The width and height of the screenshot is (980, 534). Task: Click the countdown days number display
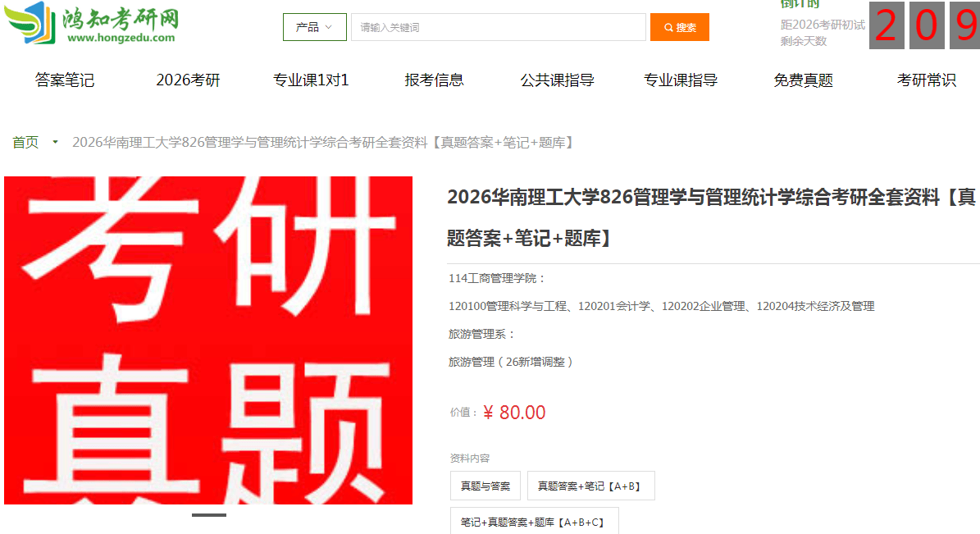point(925,25)
